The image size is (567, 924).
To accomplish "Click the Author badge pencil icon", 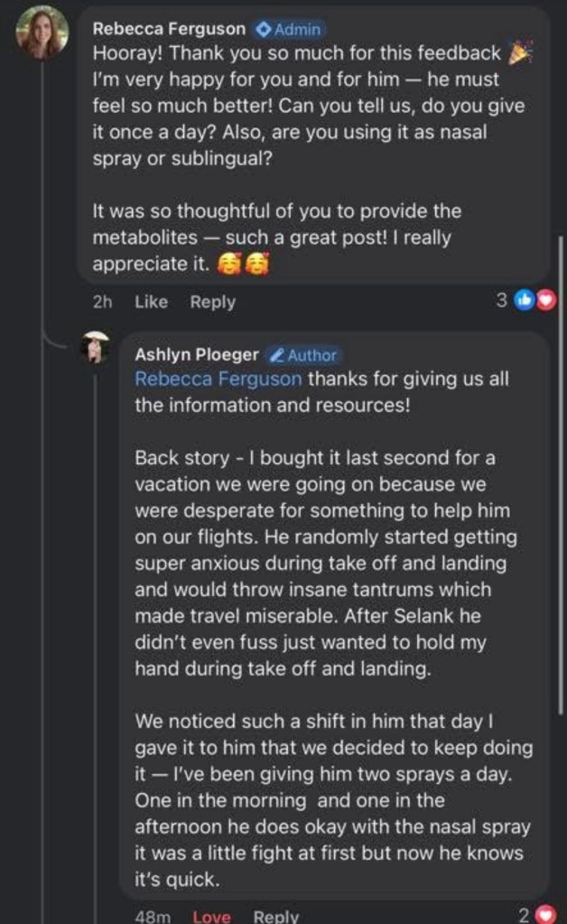I will click(278, 356).
